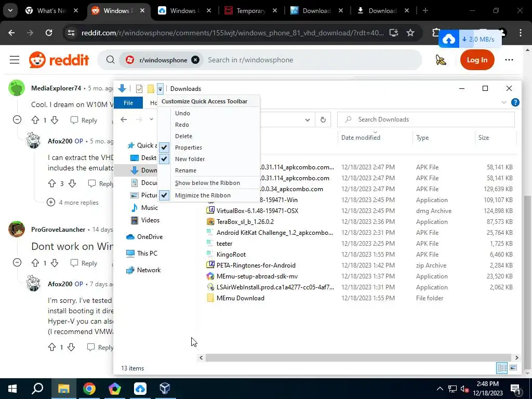The width and height of the screenshot is (532, 399).
Task: Select Videos in navigation pane
Action: [150, 220]
